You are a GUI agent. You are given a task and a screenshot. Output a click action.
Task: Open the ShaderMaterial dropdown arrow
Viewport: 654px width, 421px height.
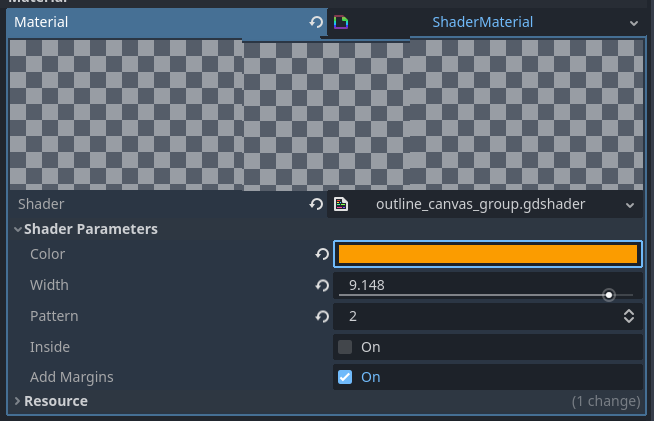634,23
